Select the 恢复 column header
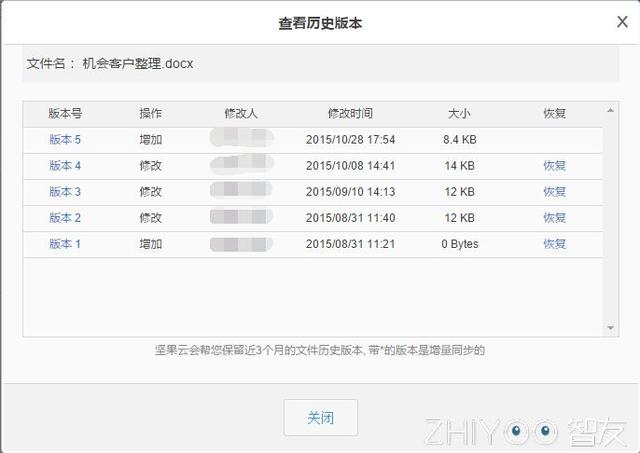This screenshot has width=640, height=453. point(554,113)
